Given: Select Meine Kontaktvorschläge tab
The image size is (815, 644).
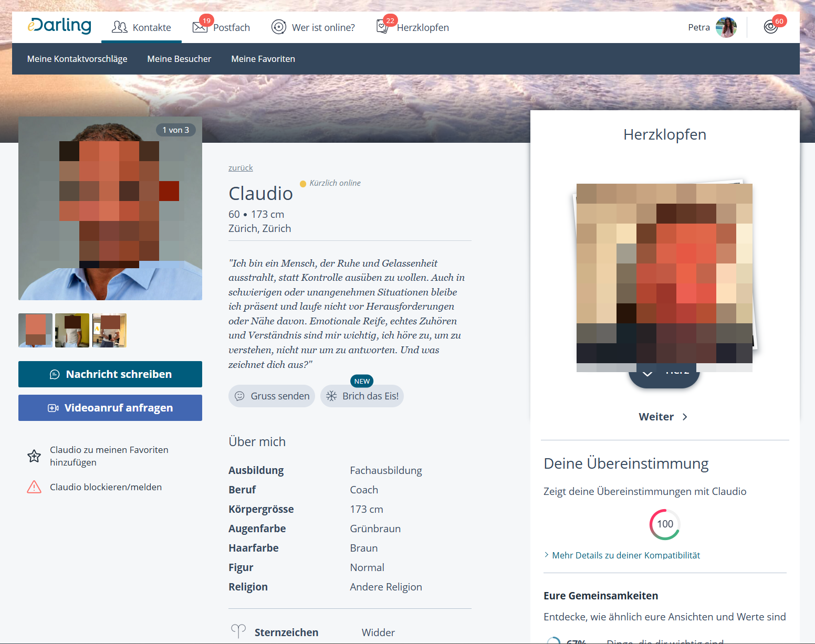Looking at the screenshot, I should click(x=77, y=59).
